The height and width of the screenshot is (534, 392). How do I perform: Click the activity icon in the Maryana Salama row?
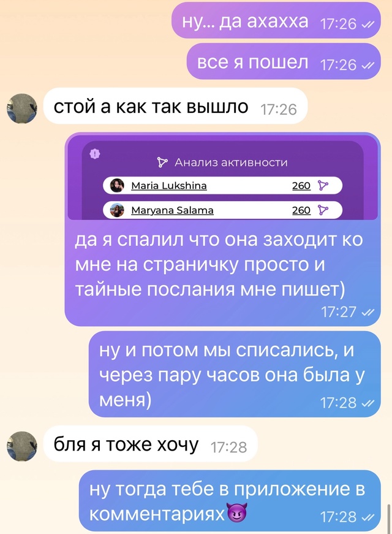[x=323, y=210]
